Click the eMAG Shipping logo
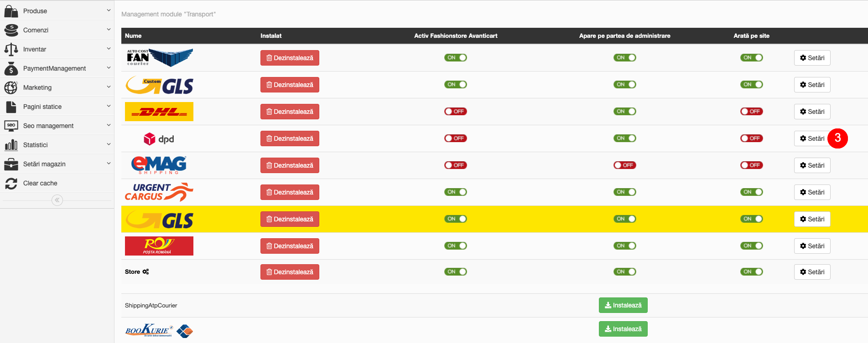This screenshot has height=343, width=868. (x=159, y=165)
